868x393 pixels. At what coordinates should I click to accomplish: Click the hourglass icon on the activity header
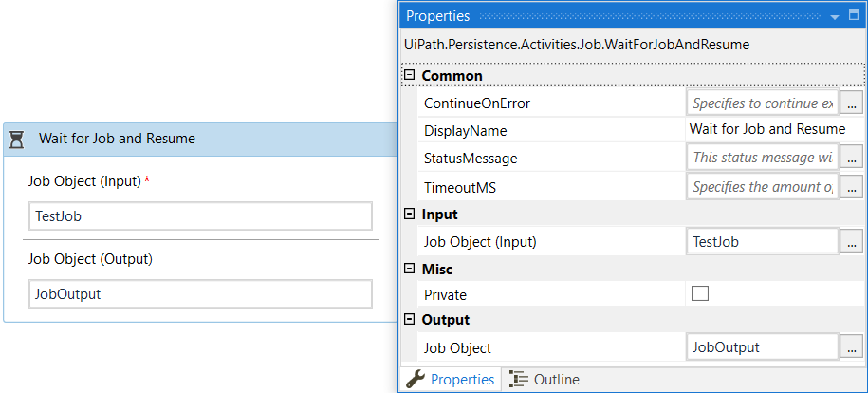(x=17, y=139)
